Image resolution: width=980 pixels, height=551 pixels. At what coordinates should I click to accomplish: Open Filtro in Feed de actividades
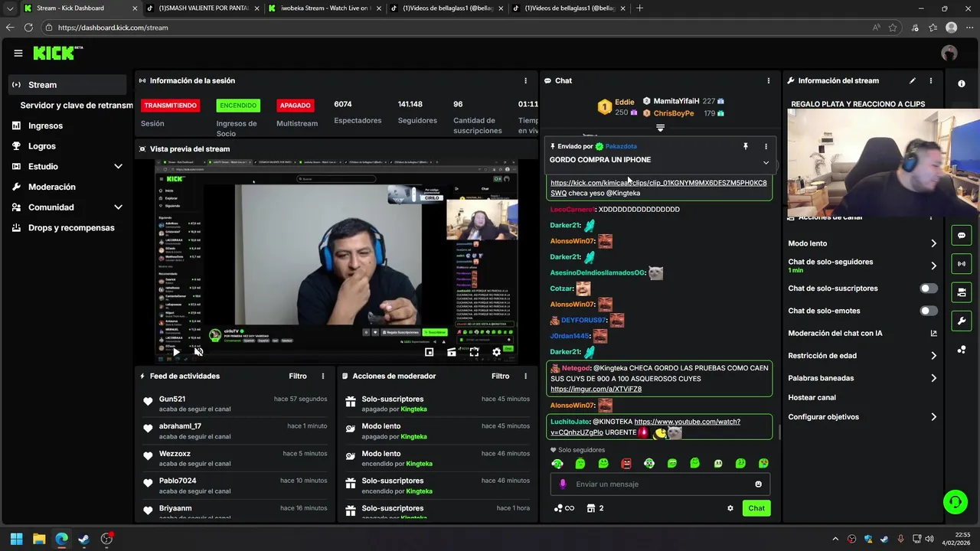coord(298,376)
